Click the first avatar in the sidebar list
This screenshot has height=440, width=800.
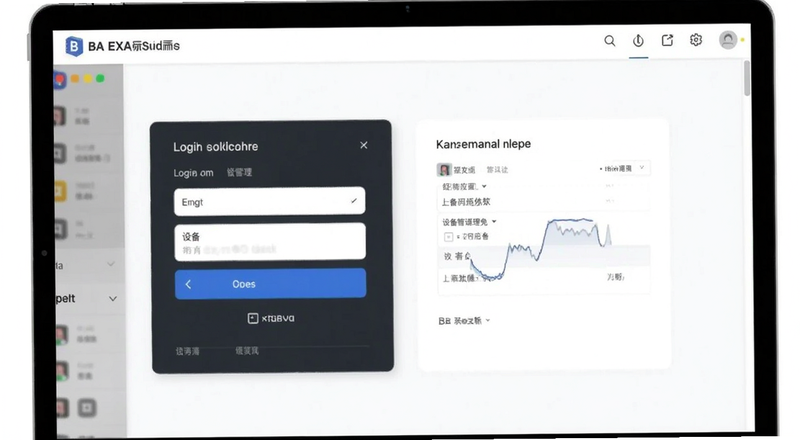coord(60,116)
